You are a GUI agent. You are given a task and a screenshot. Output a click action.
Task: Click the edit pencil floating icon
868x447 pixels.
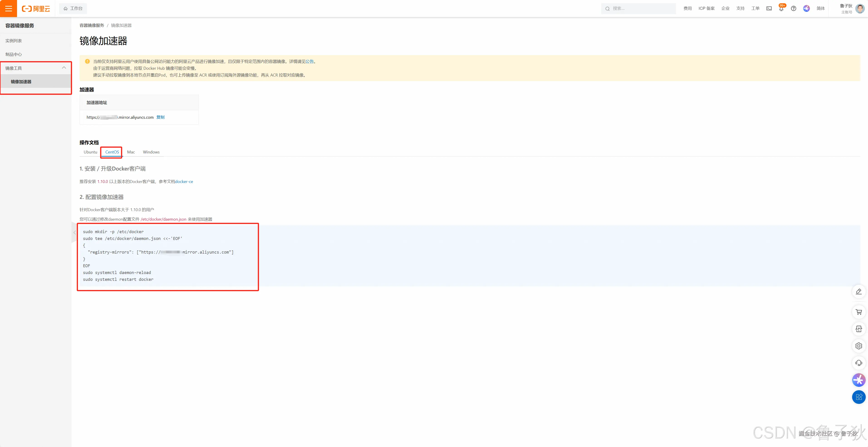(x=858, y=291)
